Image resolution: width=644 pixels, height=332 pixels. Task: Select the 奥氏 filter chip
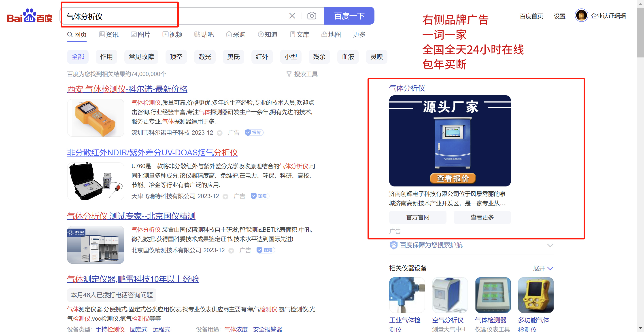point(233,57)
